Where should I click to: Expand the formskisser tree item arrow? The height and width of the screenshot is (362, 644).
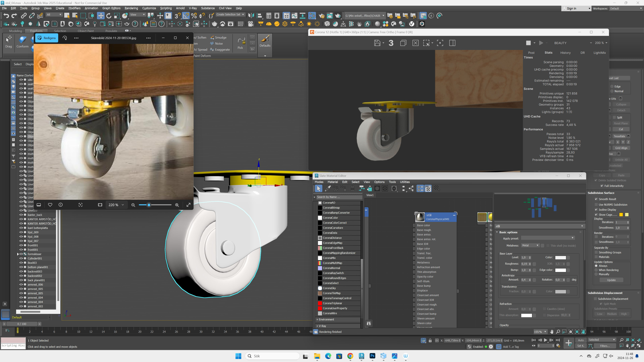click(18, 254)
